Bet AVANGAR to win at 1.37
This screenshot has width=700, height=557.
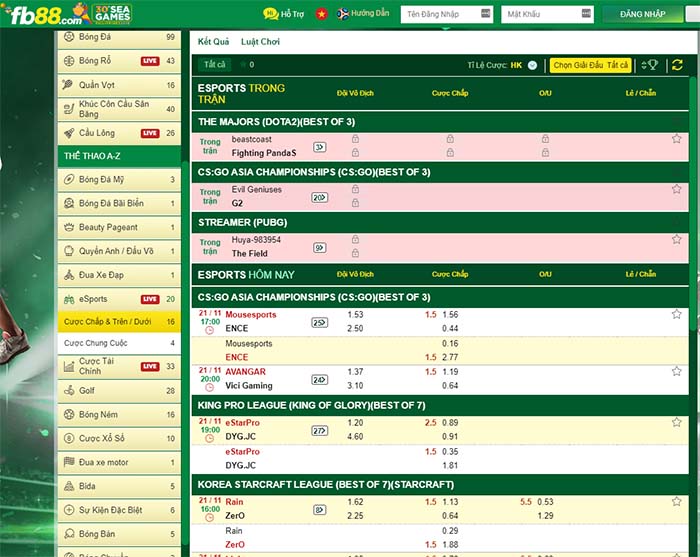355,372
